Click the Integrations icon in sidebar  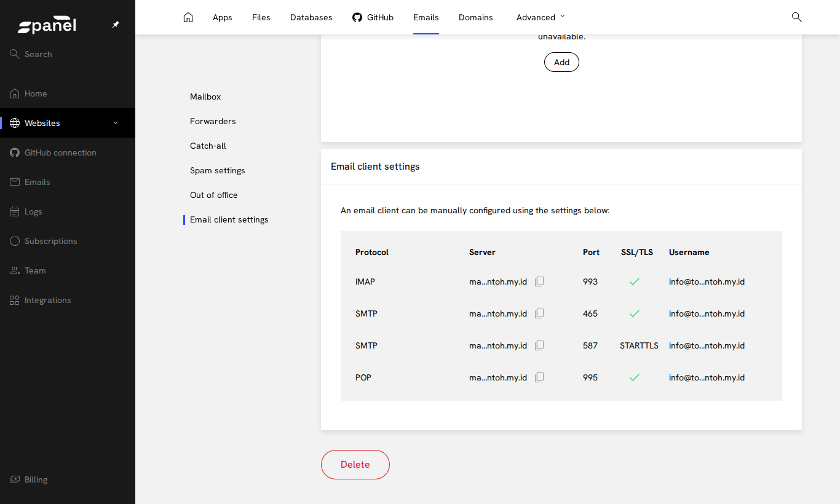pos(15,300)
